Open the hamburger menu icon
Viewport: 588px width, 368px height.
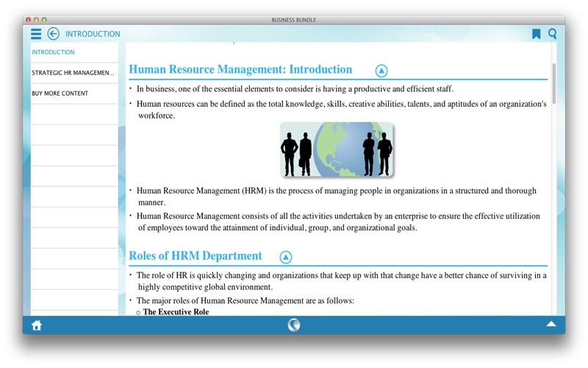[36, 34]
